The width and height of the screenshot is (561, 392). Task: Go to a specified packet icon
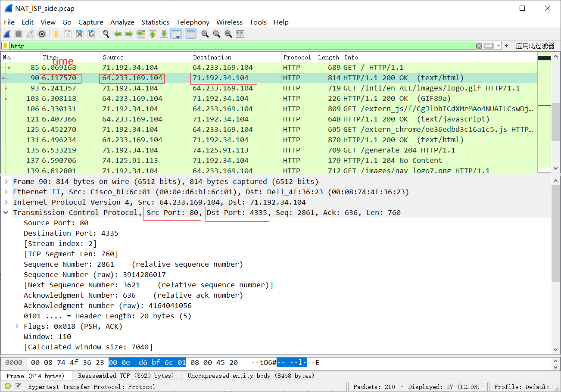(x=140, y=34)
